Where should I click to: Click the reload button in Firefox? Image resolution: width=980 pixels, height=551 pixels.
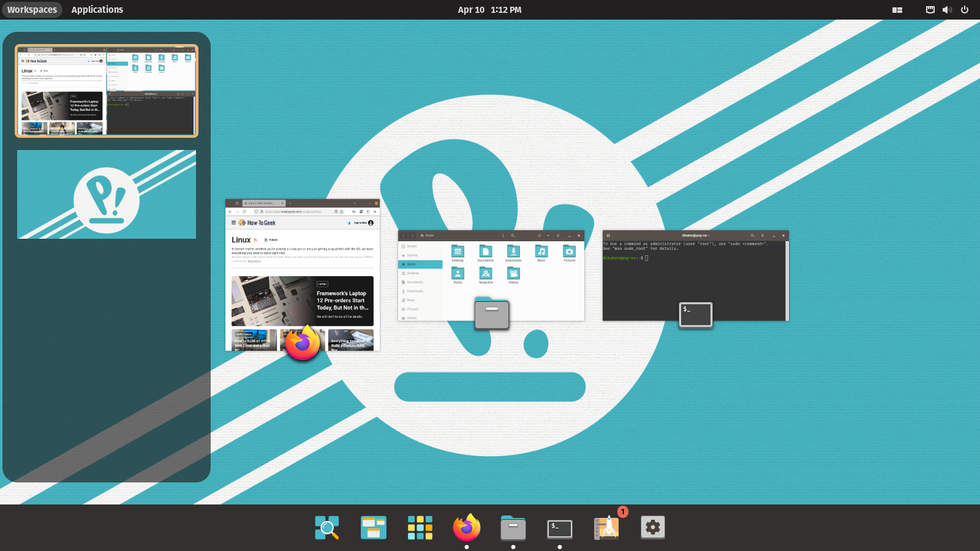[244, 212]
